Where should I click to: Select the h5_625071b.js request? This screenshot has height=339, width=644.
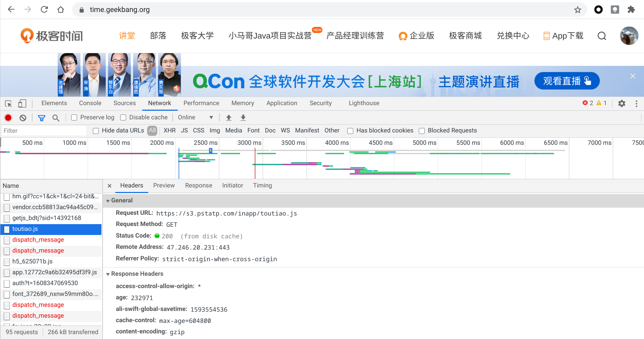click(x=51, y=262)
